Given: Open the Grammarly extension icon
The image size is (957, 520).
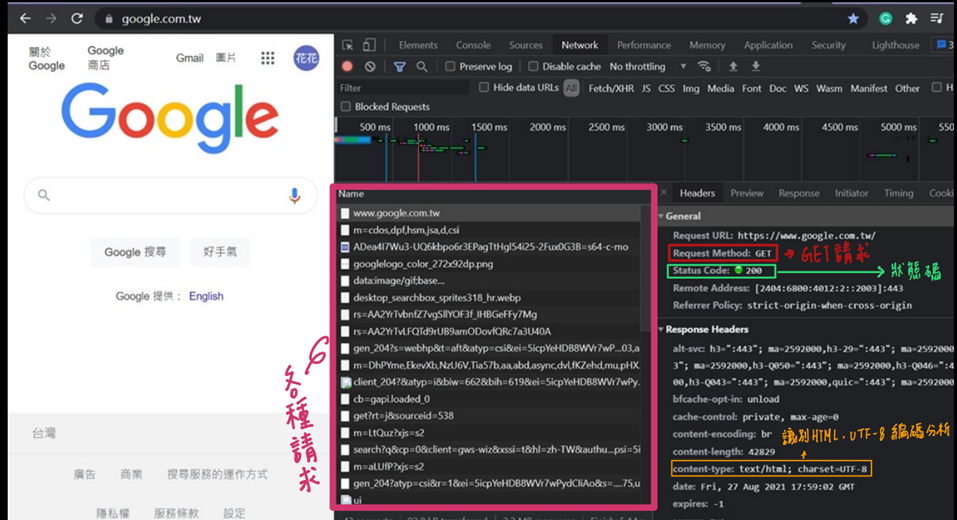Looking at the screenshot, I should 886,19.
